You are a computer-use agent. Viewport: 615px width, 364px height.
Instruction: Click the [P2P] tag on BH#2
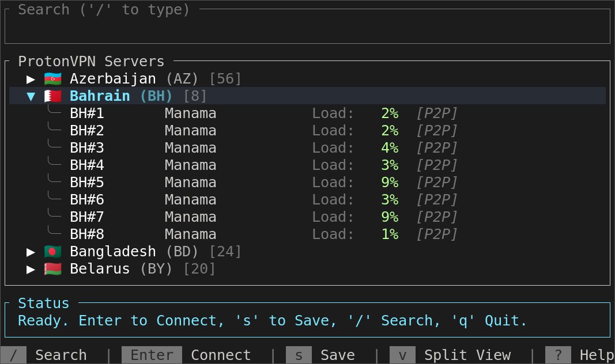click(x=437, y=131)
